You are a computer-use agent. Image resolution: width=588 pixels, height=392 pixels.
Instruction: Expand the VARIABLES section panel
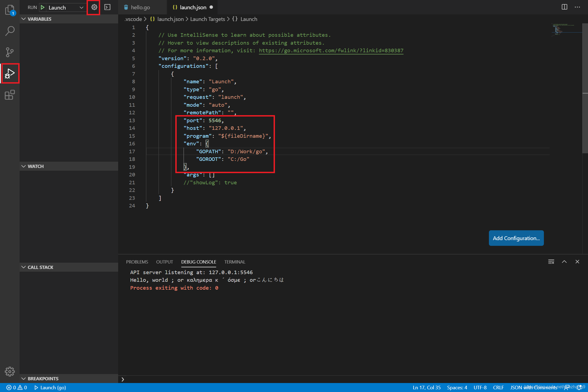[x=39, y=19]
